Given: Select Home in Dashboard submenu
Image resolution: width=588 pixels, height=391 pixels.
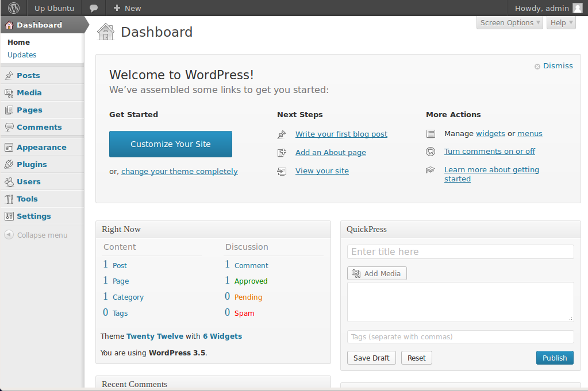Looking at the screenshot, I should (19, 42).
